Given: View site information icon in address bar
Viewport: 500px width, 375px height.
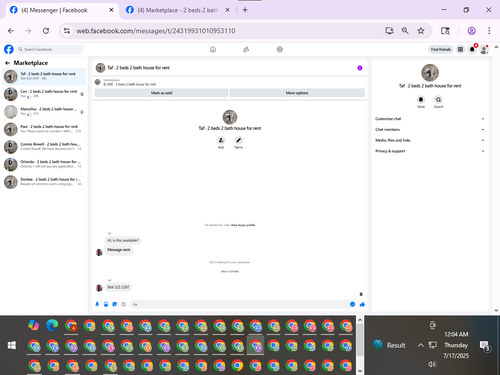Looking at the screenshot, I should pyautogui.click(x=67, y=31).
